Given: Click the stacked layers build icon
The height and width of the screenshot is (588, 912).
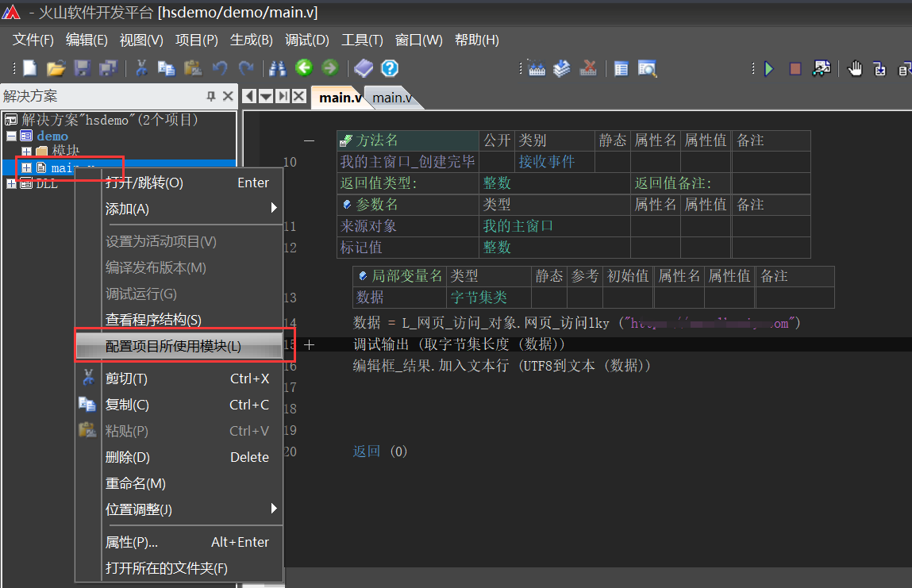Looking at the screenshot, I should (562, 68).
